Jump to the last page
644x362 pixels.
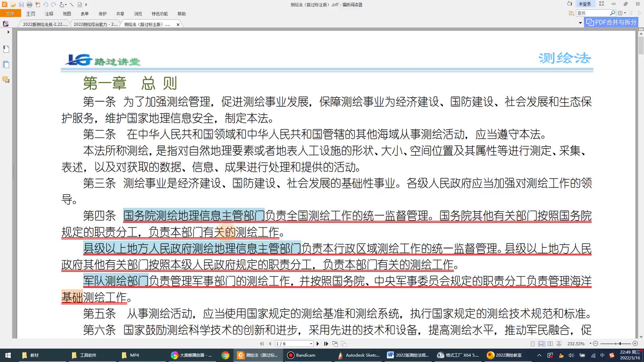point(326,344)
